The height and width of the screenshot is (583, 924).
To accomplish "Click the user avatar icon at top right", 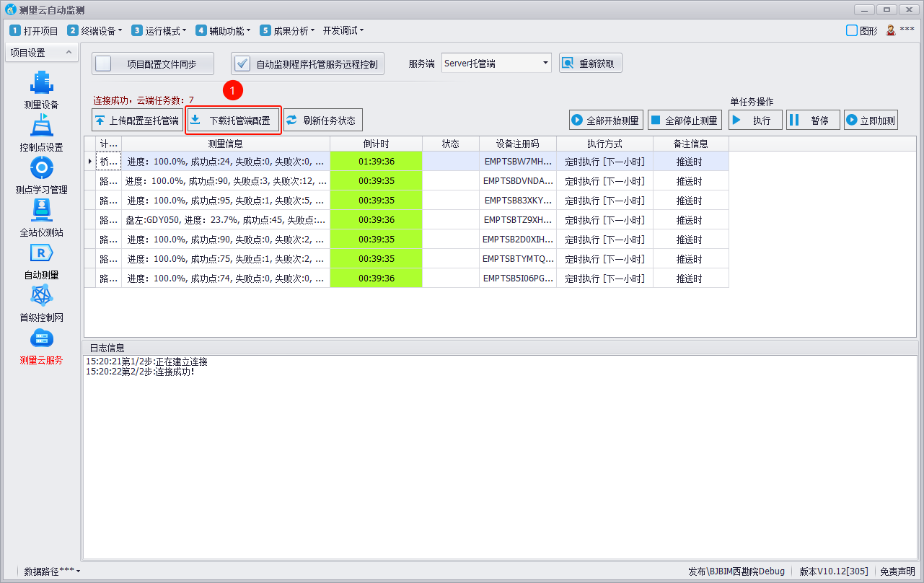I will pyautogui.click(x=891, y=30).
